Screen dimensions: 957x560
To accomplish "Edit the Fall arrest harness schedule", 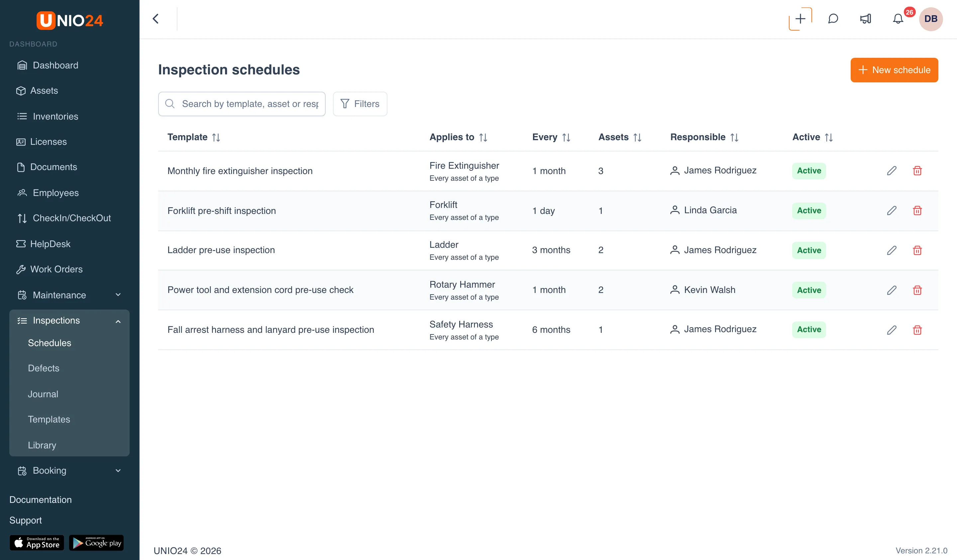I will coord(892,330).
